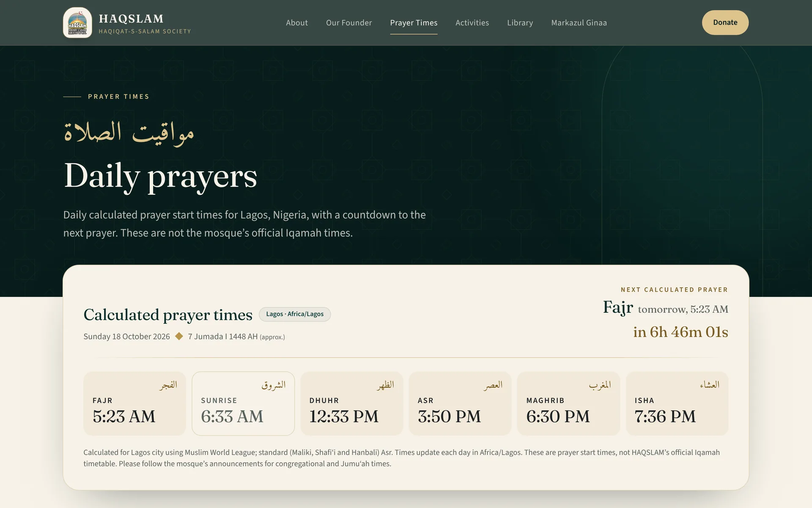
Task: Click the Arabic label الفجر on Fajr card
Action: (168, 385)
